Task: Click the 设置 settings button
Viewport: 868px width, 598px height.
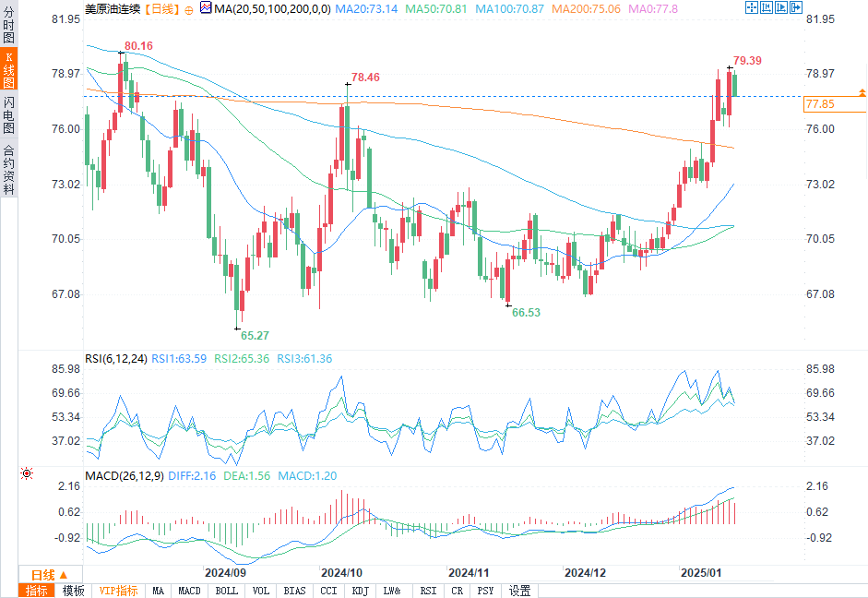Action: [x=520, y=591]
